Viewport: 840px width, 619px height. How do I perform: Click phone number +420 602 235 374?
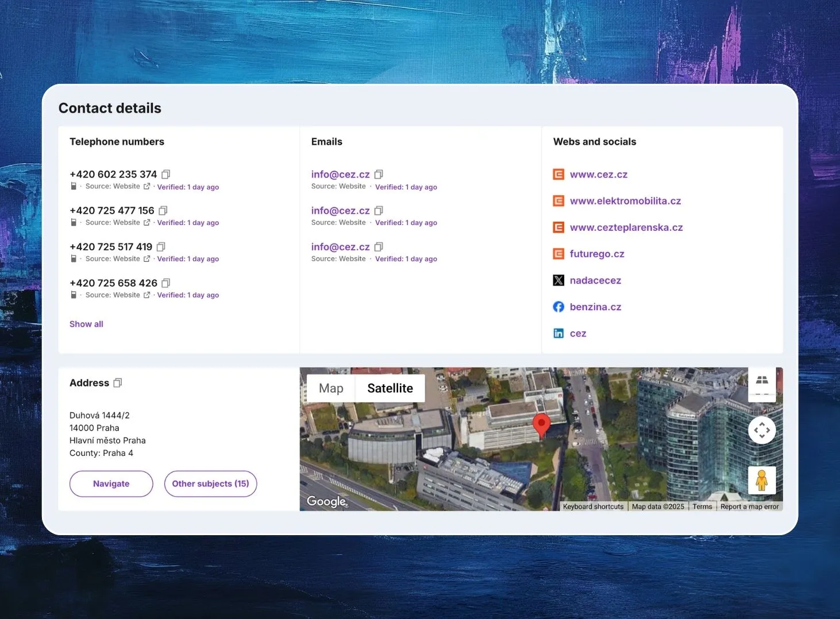click(113, 174)
